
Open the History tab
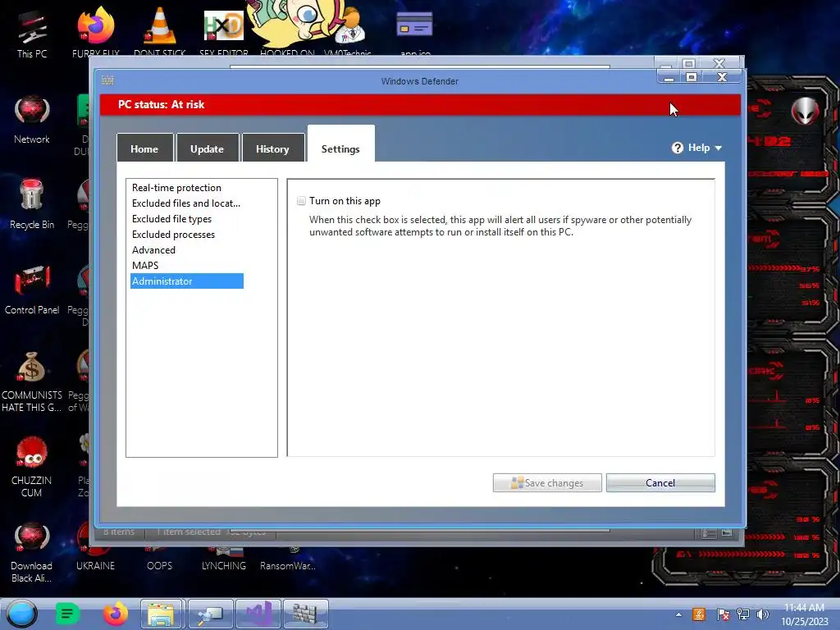(272, 148)
